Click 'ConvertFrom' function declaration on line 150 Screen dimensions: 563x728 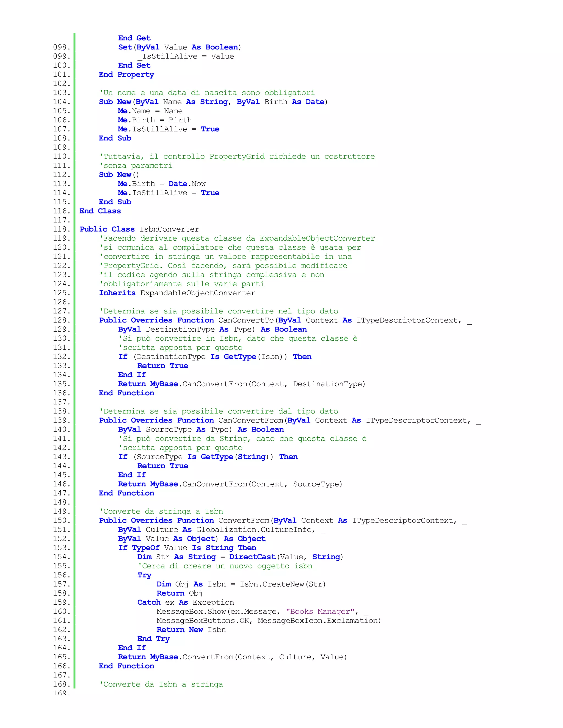pos(283,521)
